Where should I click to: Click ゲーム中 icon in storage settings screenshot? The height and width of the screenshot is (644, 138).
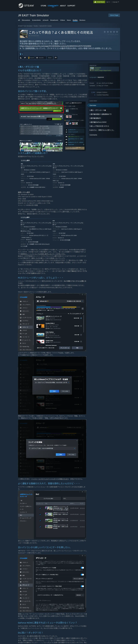21,334
